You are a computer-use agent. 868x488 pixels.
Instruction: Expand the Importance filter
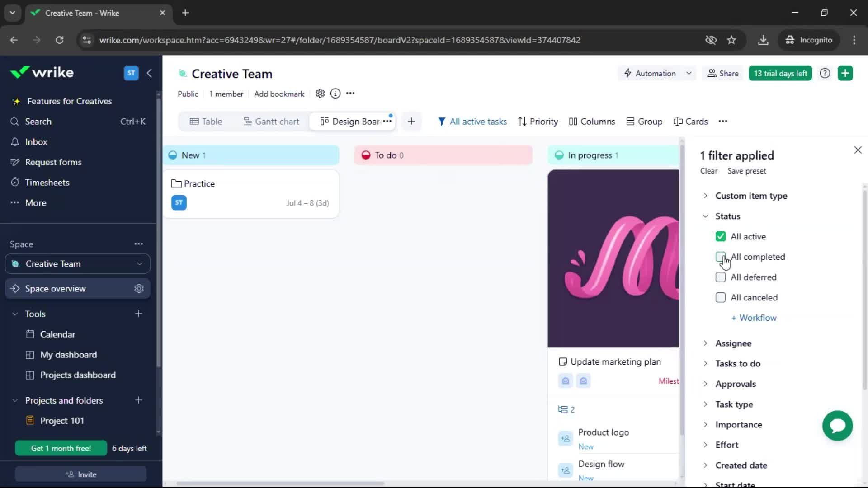click(x=705, y=425)
